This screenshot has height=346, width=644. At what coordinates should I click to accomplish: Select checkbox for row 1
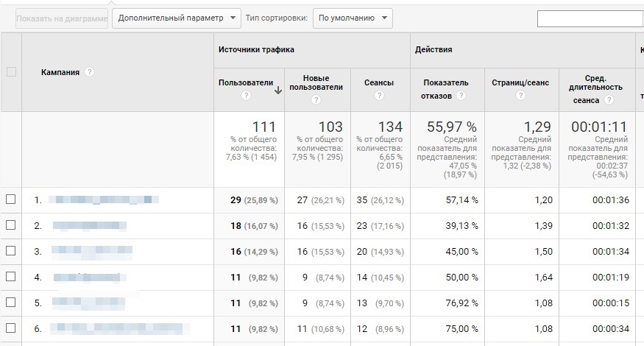[x=11, y=200]
